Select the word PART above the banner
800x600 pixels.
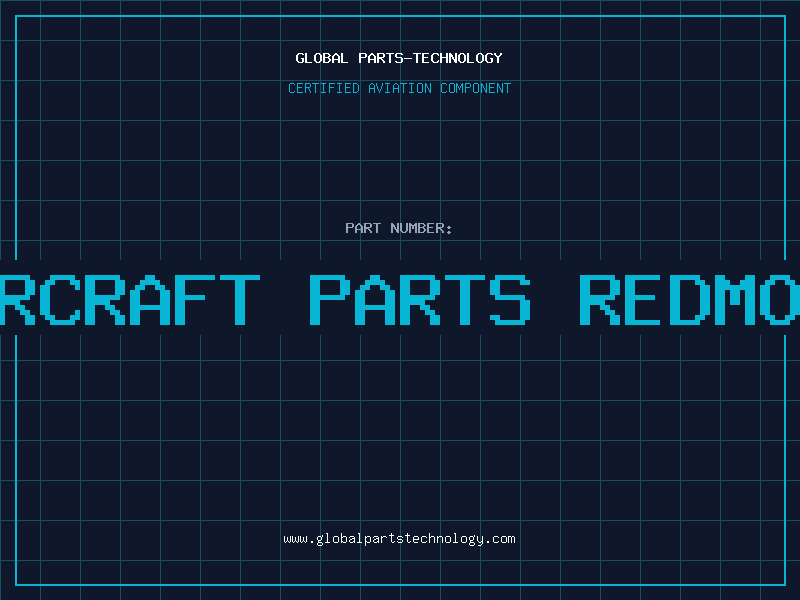(363, 228)
